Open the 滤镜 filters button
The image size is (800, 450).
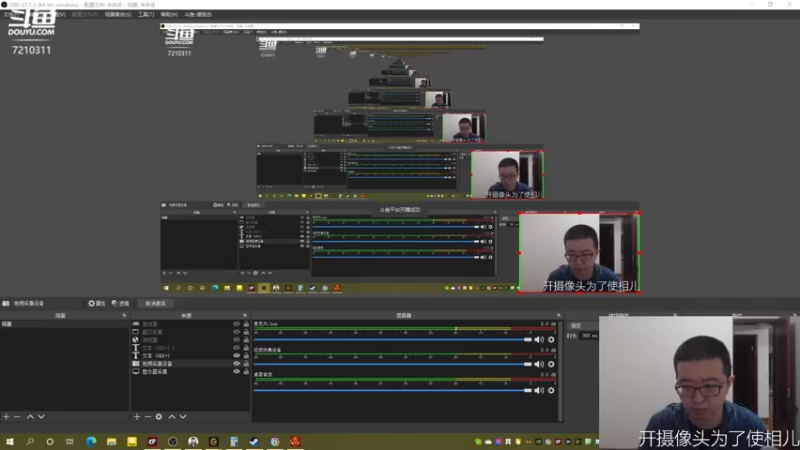coord(120,304)
